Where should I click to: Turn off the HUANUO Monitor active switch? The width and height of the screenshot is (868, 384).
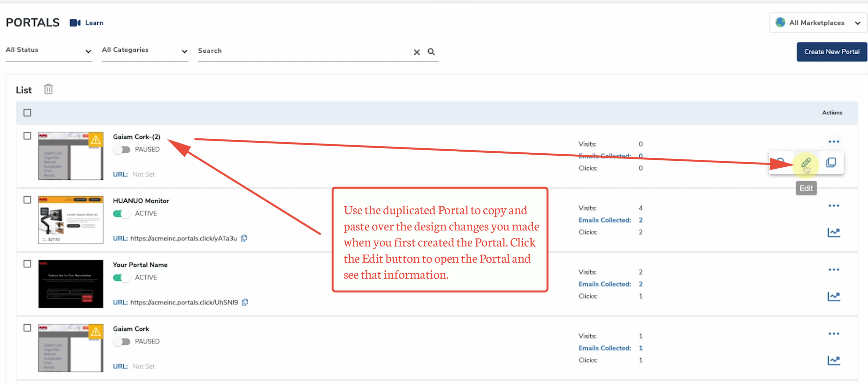tap(121, 214)
